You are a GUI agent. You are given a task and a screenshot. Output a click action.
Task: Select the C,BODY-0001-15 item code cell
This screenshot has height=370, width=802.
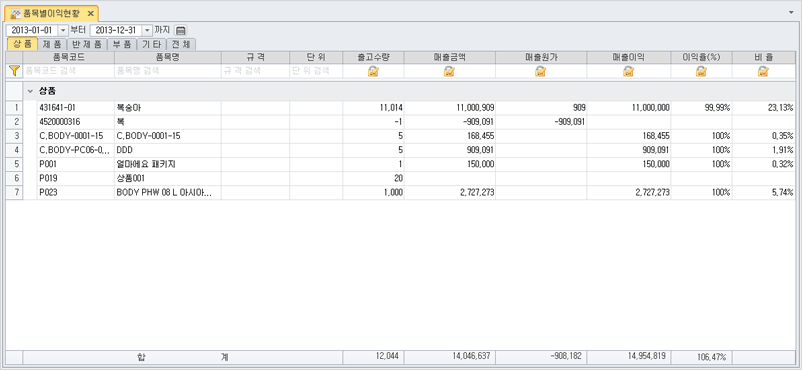point(75,136)
